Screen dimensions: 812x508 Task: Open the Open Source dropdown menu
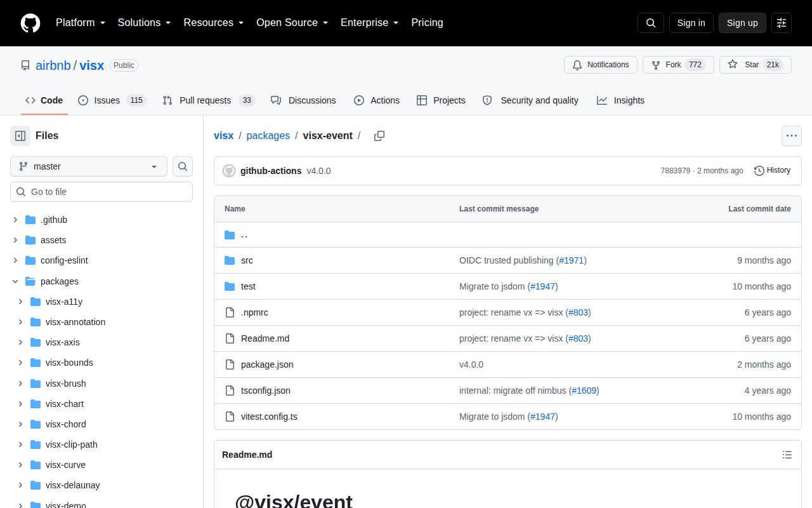tap(292, 23)
